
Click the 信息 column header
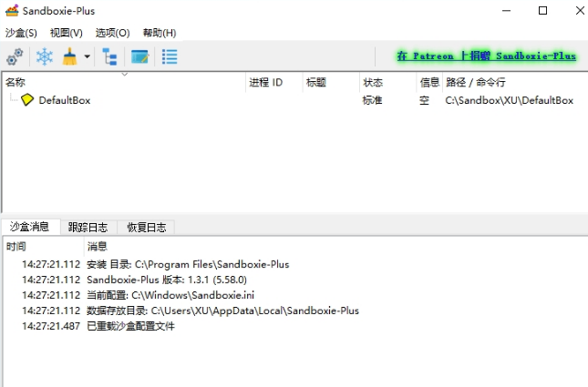[429, 83]
